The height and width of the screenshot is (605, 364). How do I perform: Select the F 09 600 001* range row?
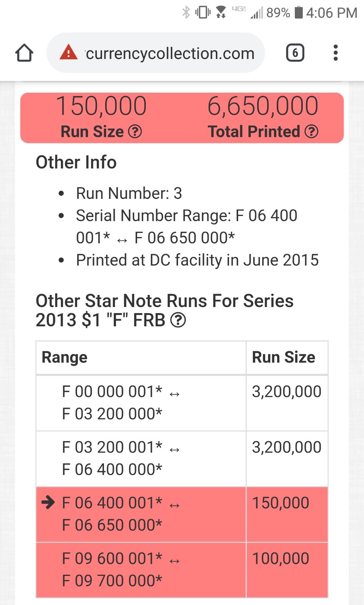point(182,570)
